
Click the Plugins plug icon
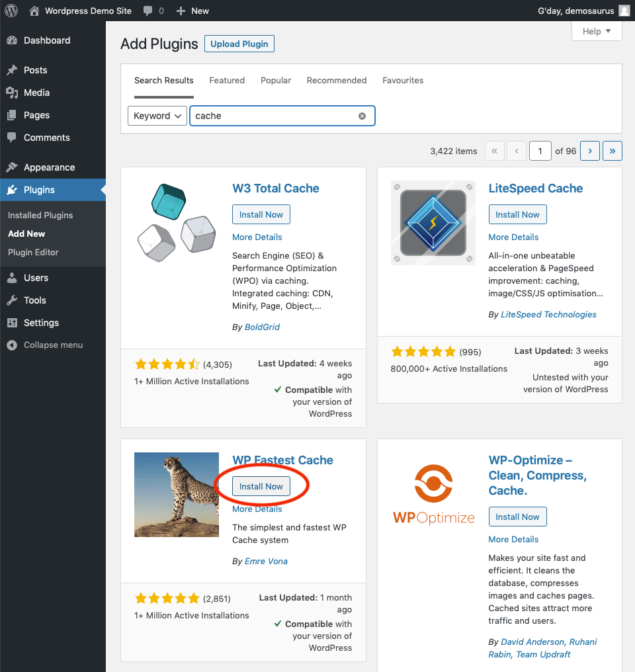click(x=12, y=190)
